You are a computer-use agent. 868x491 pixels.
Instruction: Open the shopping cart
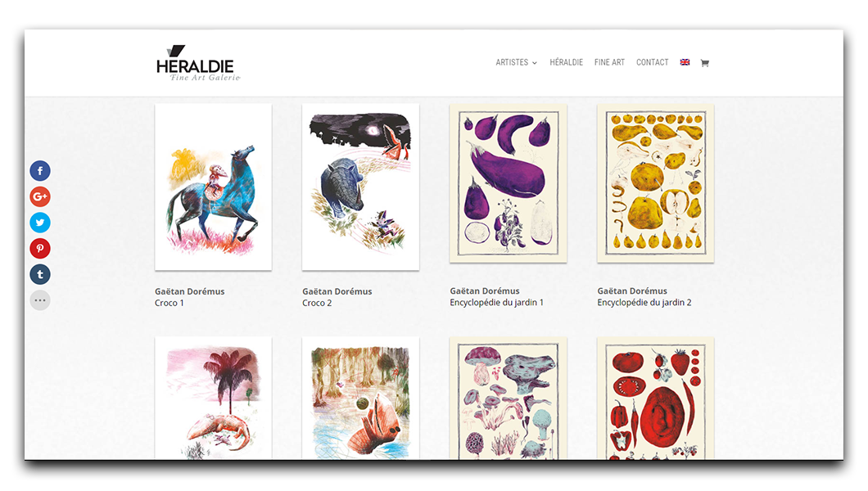click(x=705, y=63)
